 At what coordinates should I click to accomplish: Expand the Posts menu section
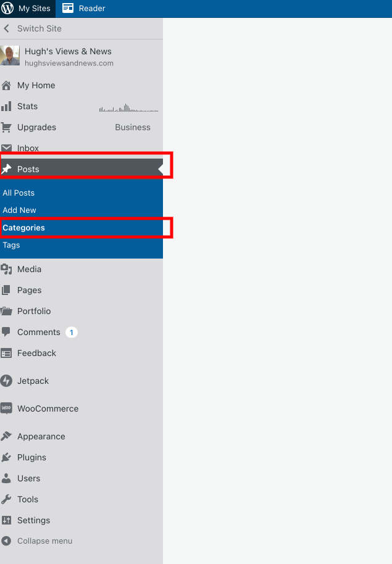[x=28, y=169]
